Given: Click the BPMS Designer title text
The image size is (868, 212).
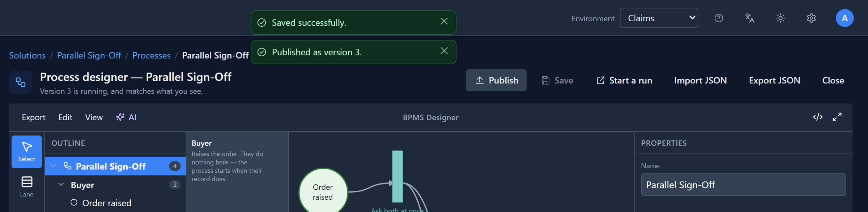Looking at the screenshot, I should 430,117.
